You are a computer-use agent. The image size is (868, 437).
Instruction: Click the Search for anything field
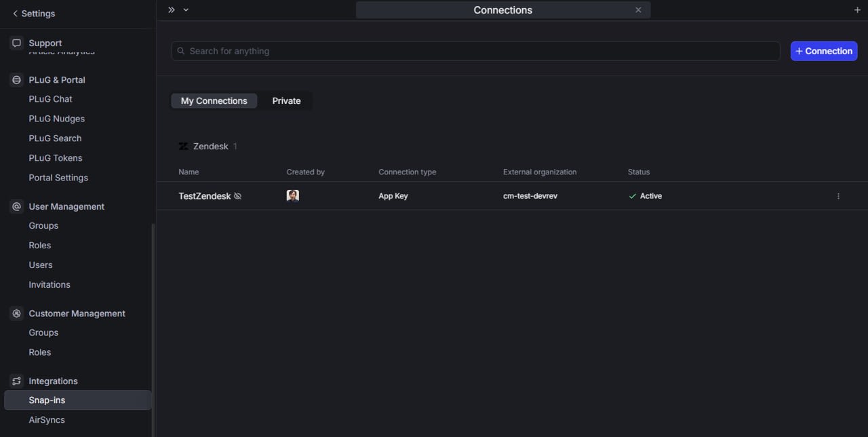[x=475, y=51]
